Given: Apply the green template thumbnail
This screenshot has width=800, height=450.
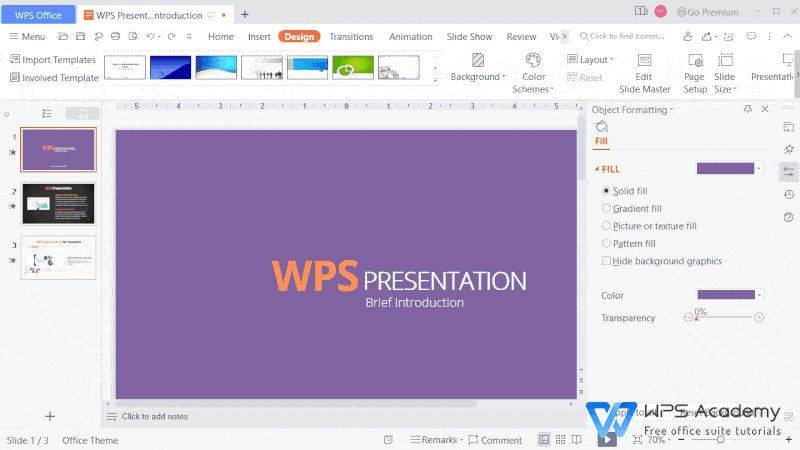Looking at the screenshot, I should [353, 67].
